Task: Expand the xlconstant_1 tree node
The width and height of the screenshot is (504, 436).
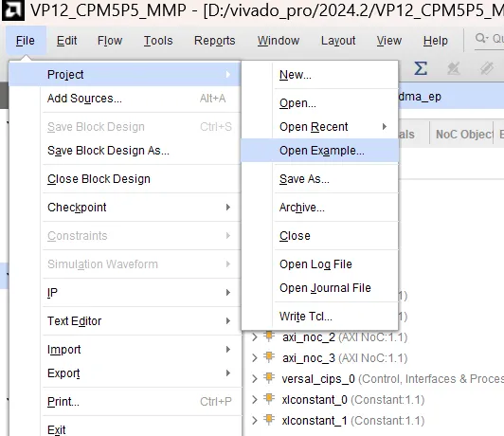Action: tap(255, 420)
